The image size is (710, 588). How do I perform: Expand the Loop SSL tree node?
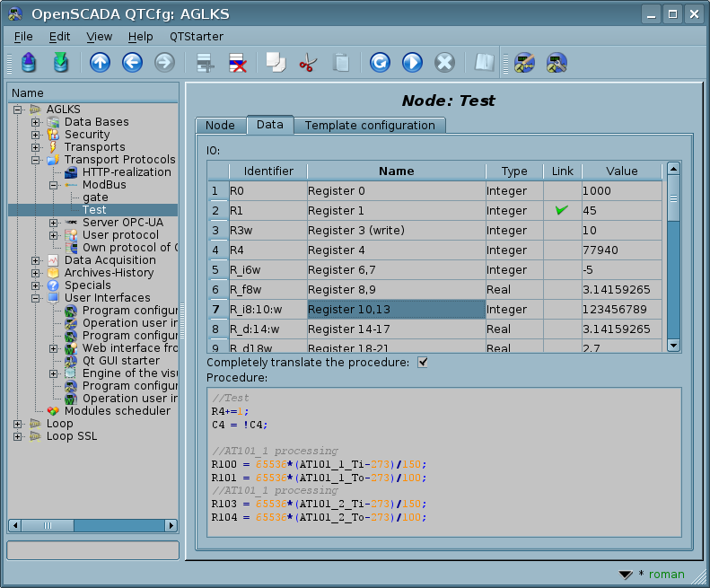click(x=18, y=436)
